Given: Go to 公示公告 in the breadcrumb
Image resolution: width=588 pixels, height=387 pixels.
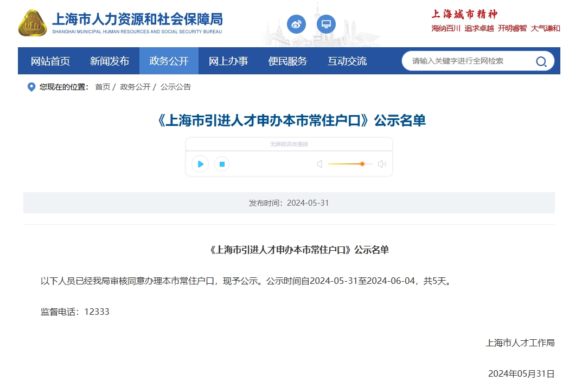Looking at the screenshot, I should tap(176, 87).
